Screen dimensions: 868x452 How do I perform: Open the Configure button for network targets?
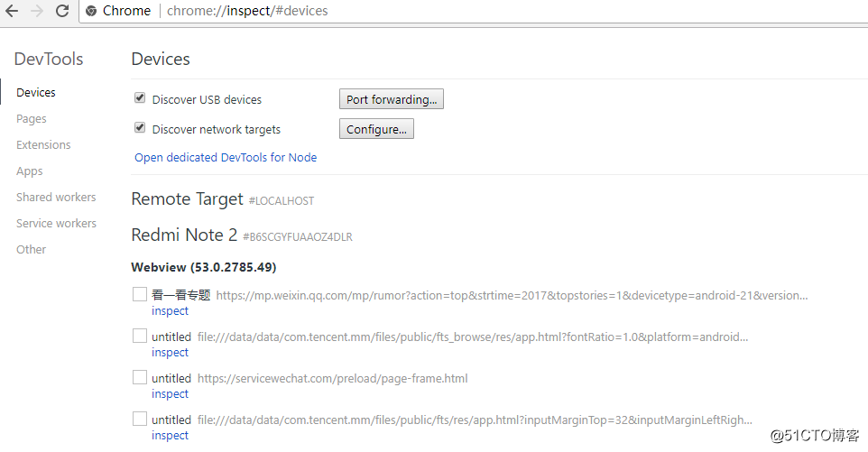(376, 129)
